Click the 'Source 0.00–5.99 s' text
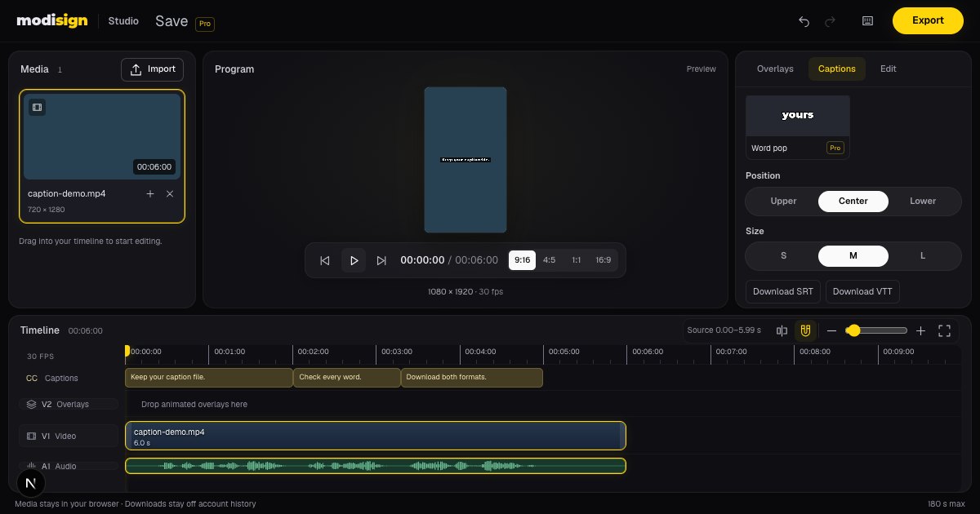Viewport: 980px width, 514px height. coord(724,330)
